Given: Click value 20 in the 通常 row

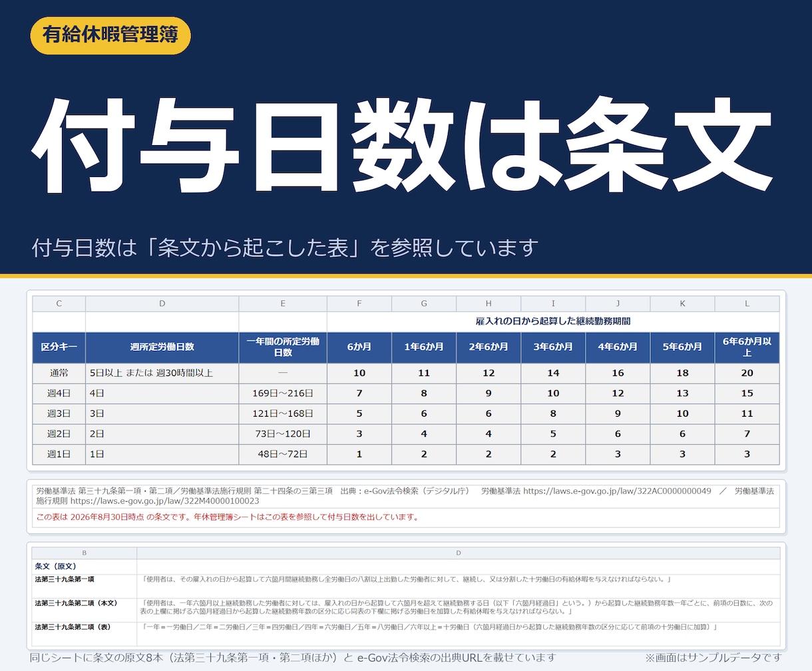Looking at the screenshot, I should [747, 373].
